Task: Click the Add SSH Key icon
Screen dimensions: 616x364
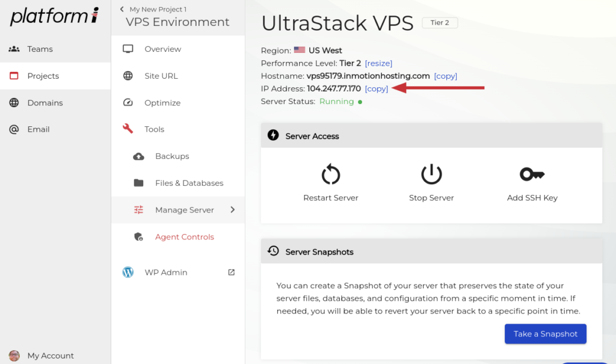Action: click(x=532, y=175)
